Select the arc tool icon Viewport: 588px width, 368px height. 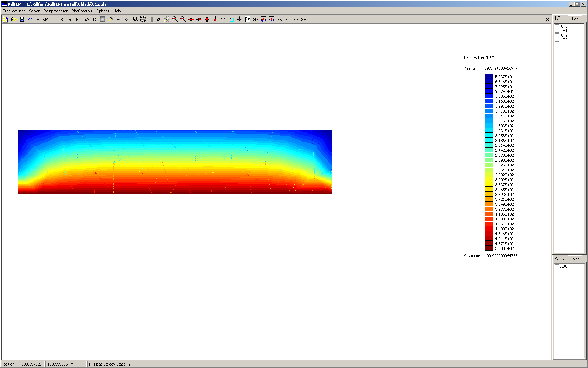coord(62,20)
